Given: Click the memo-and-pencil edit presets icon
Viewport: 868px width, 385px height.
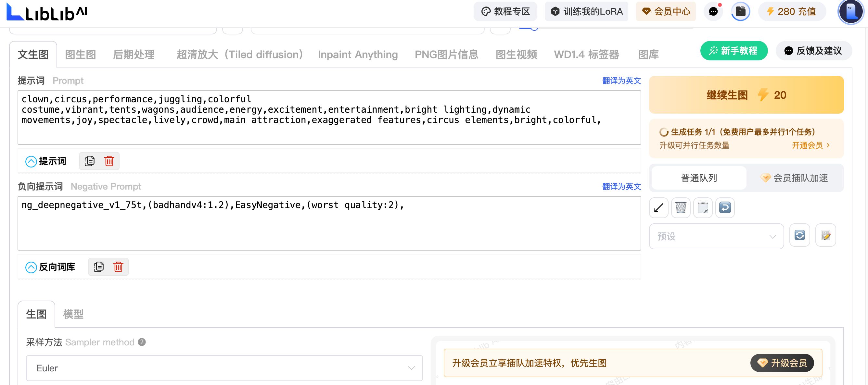Looking at the screenshot, I should click(825, 235).
